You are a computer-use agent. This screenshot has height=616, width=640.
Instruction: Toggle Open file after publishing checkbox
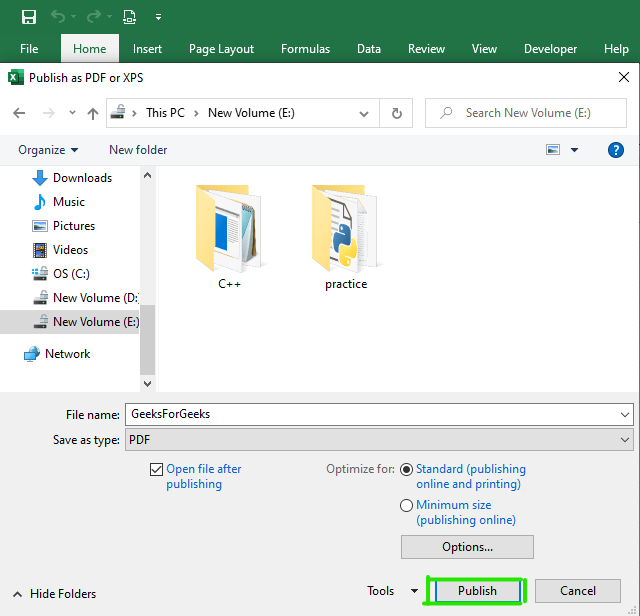click(x=156, y=469)
